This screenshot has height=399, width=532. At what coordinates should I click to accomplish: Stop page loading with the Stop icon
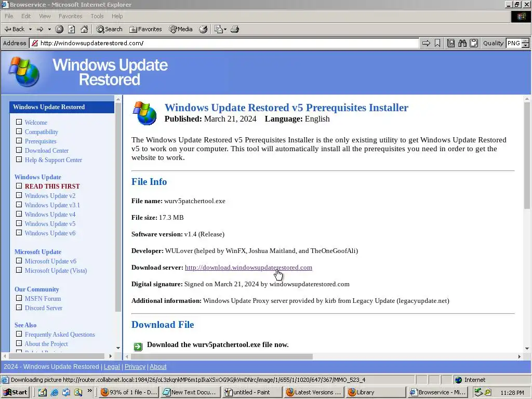click(x=59, y=29)
